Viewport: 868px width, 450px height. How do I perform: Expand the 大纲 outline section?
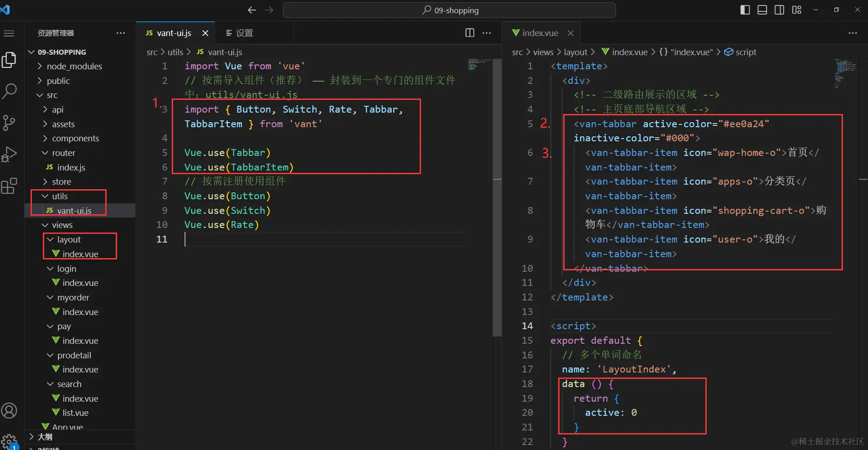pyautogui.click(x=80, y=437)
